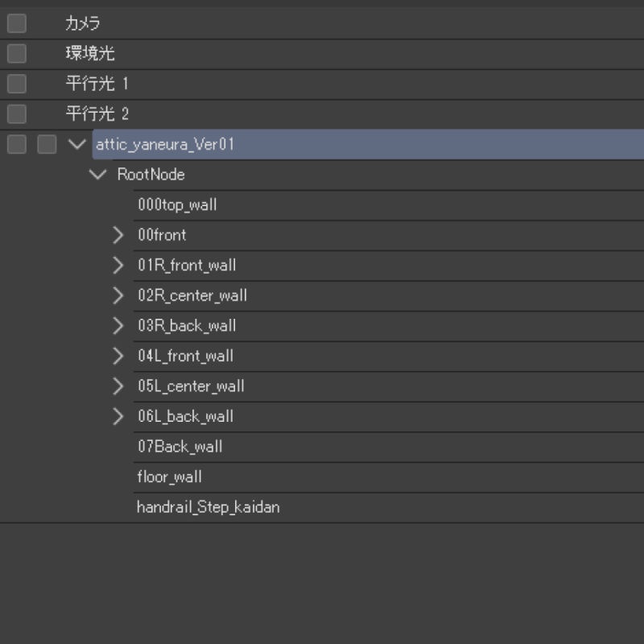
Task: Expand the 03R_back_wall node
Action: pos(118,325)
